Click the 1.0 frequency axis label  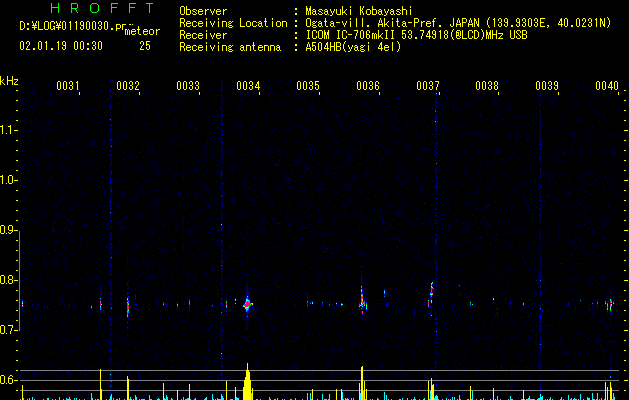[8, 180]
